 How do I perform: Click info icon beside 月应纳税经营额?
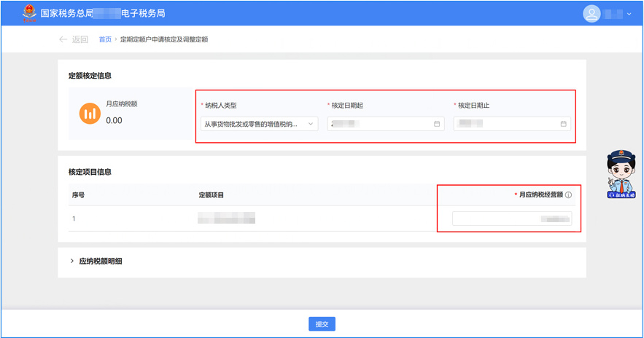click(568, 195)
